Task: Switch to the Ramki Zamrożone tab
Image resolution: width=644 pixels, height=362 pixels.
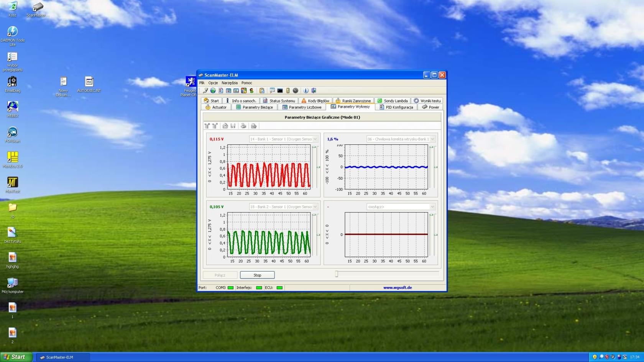Action: (353, 101)
